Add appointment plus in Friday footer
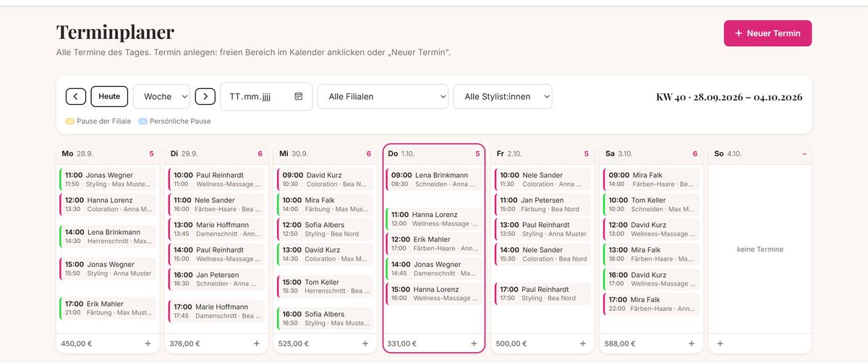This screenshot has width=868, height=363. (582, 343)
